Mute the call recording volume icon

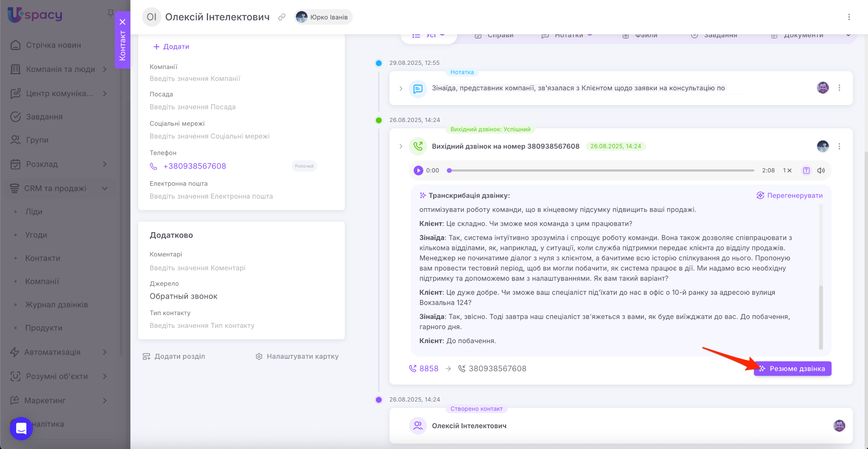[821, 170]
